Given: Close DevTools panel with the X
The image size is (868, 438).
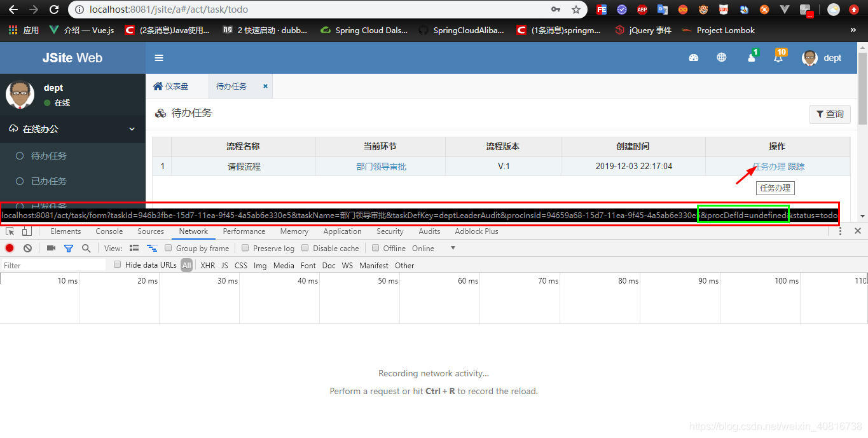Looking at the screenshot, I should [858, 231].
